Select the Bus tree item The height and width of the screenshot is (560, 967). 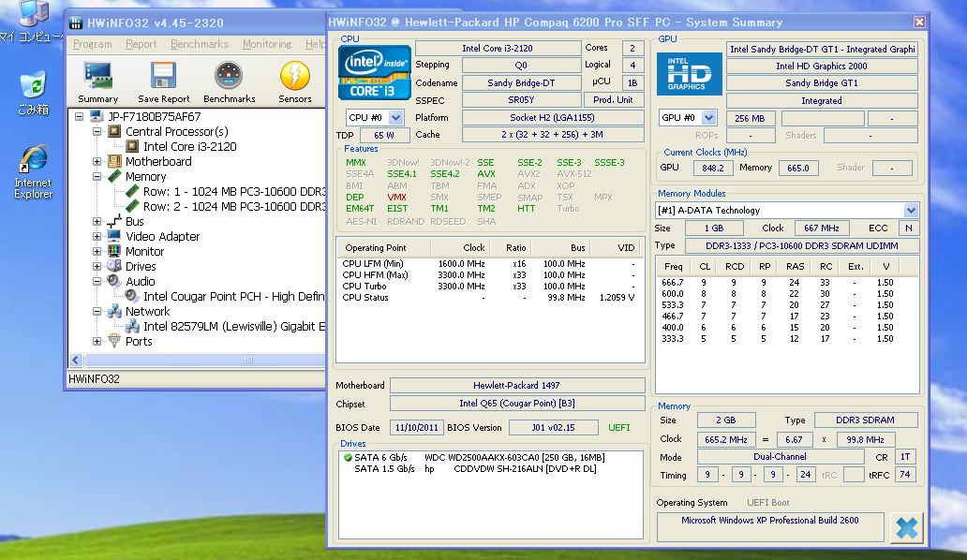(134, 222)
